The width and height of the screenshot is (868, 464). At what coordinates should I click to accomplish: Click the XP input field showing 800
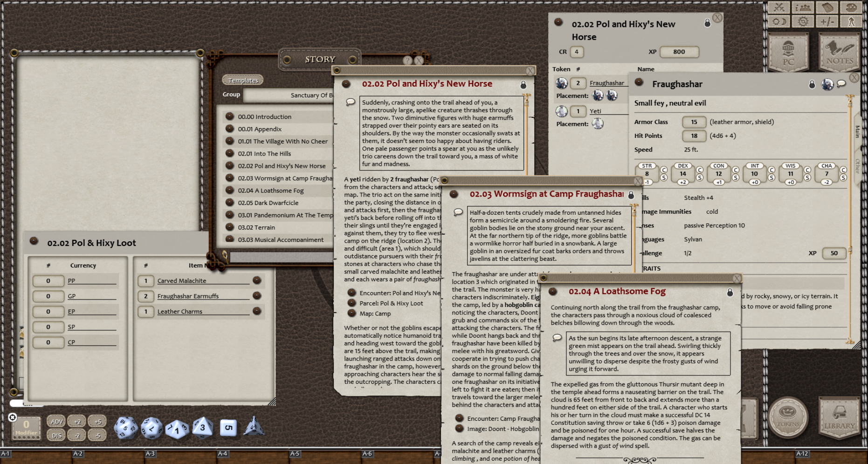click(x=679, y=52)
